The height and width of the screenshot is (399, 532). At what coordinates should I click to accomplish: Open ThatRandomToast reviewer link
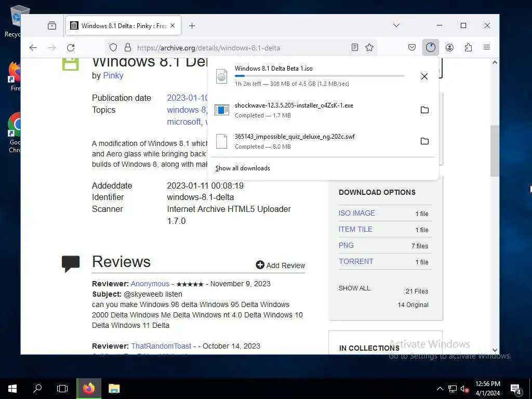(x=161, y=346)
